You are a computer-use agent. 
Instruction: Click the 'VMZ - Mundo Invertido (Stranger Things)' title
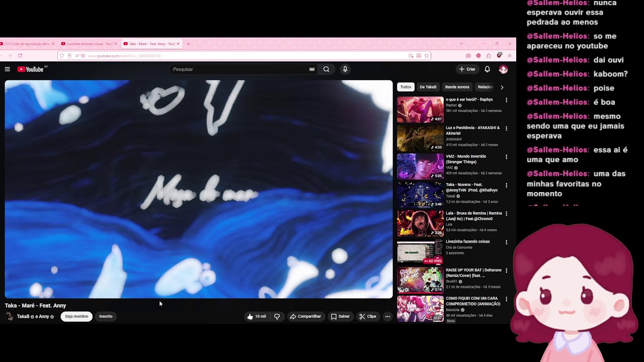[x=466, y=159]
